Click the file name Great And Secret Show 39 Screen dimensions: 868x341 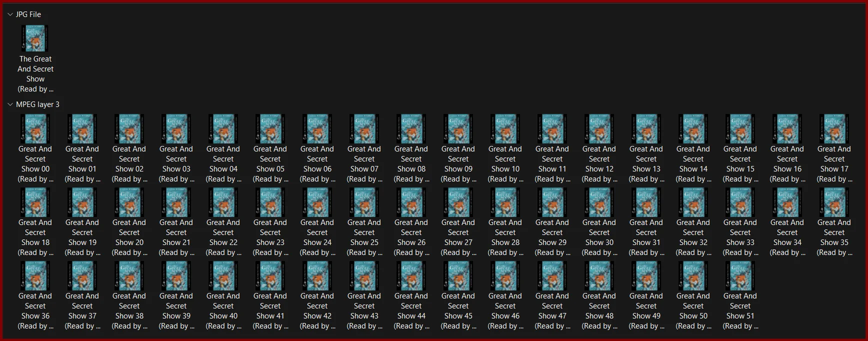click(x=176, y=311)
